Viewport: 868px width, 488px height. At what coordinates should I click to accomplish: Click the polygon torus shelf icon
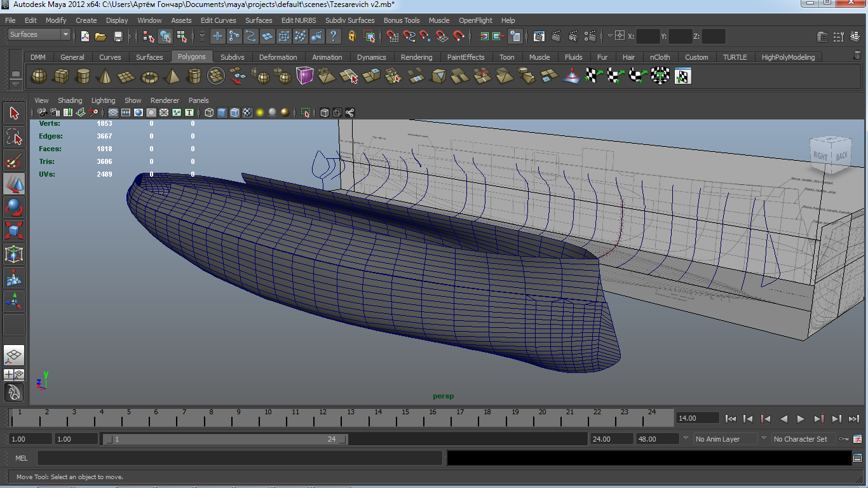149,77
